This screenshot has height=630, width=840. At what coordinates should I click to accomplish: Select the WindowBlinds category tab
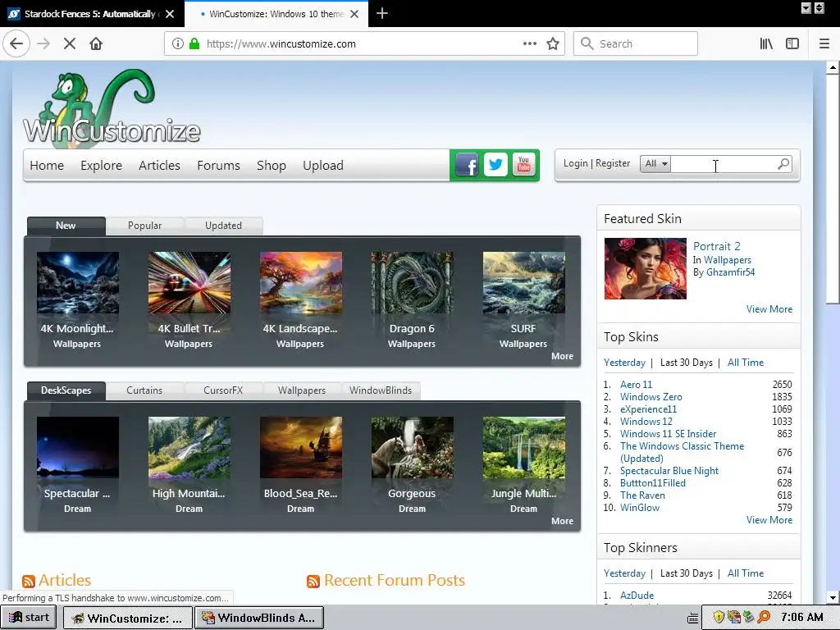click(x=381, y=390)
